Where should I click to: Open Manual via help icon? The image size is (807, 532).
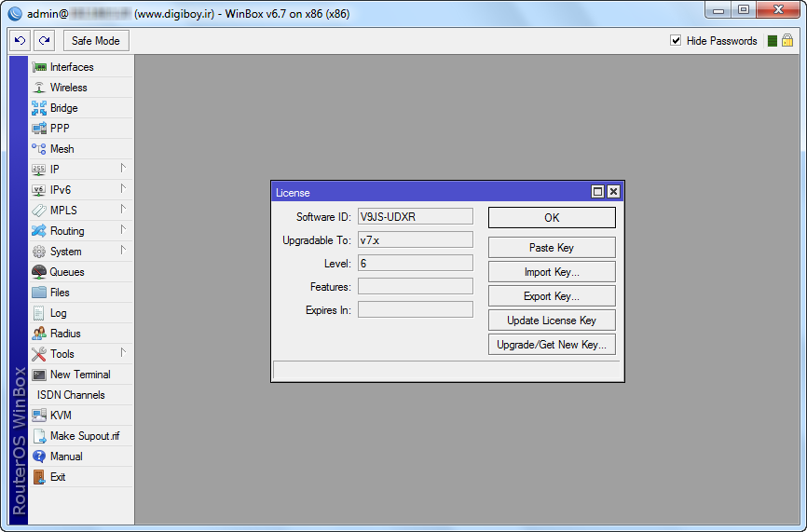point(39,457)
